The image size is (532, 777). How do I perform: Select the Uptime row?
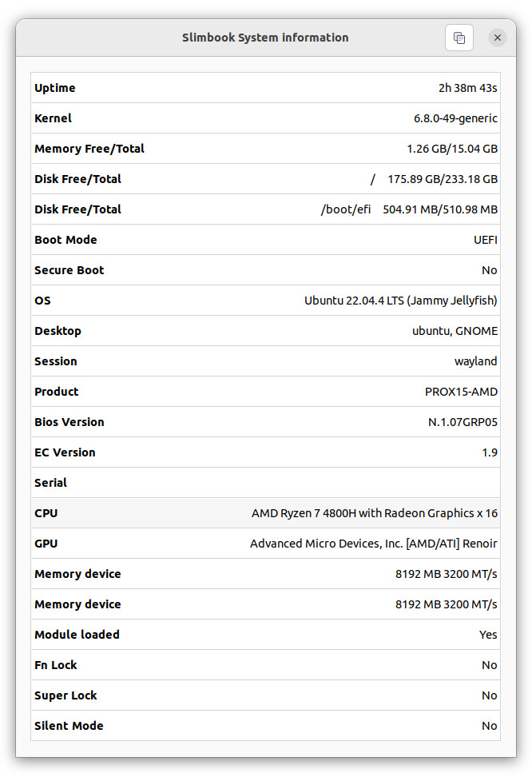coord(265,88)
